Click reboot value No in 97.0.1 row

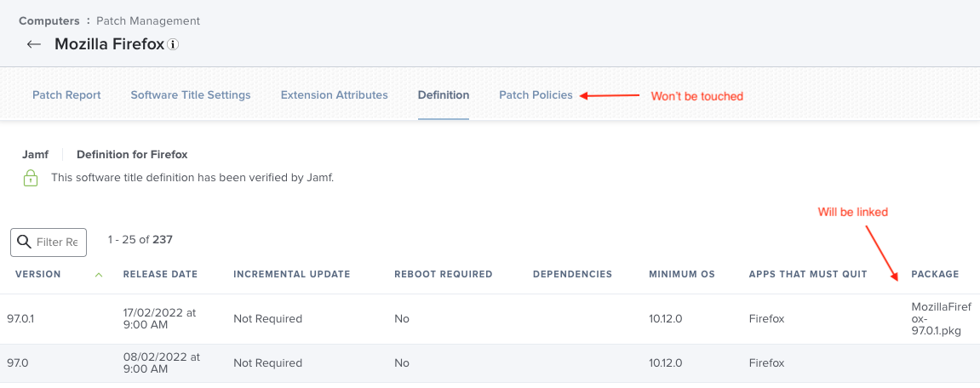402,318
